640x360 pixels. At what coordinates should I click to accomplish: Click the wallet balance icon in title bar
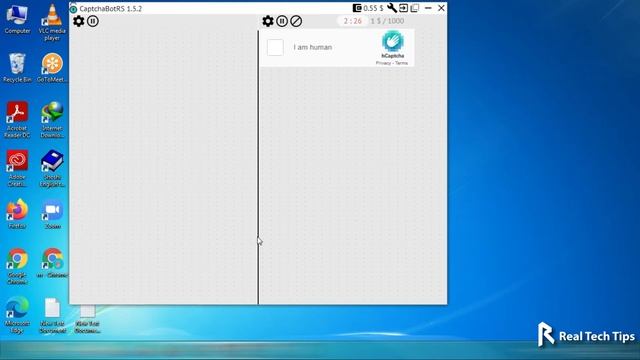pos(357,8)
